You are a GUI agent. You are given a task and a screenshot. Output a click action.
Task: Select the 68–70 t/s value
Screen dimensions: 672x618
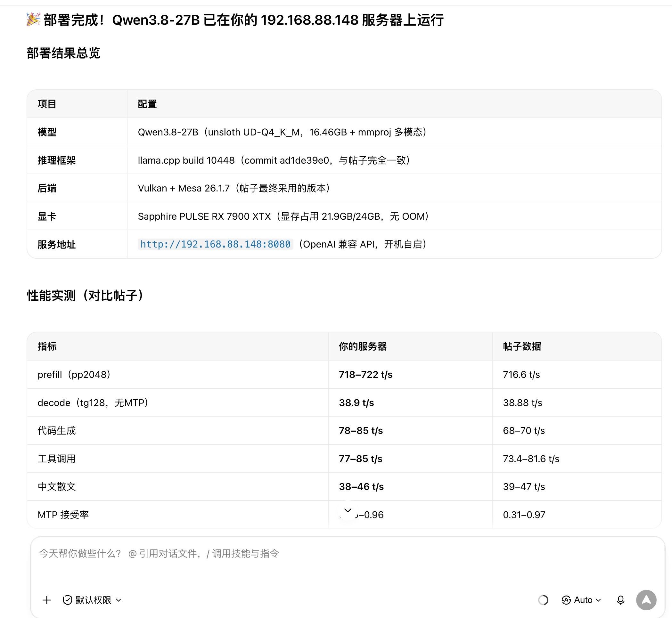pyautogui.click(x=524, y=430)
